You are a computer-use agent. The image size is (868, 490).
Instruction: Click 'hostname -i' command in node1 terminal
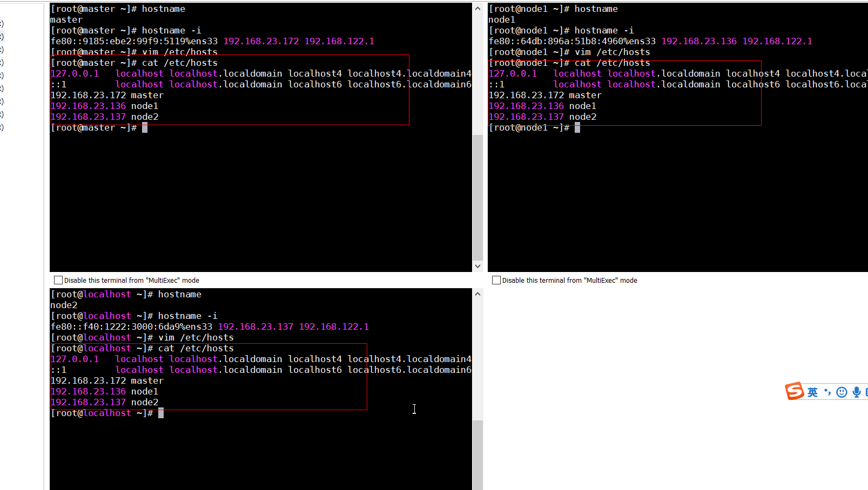[x=604, y=31]
